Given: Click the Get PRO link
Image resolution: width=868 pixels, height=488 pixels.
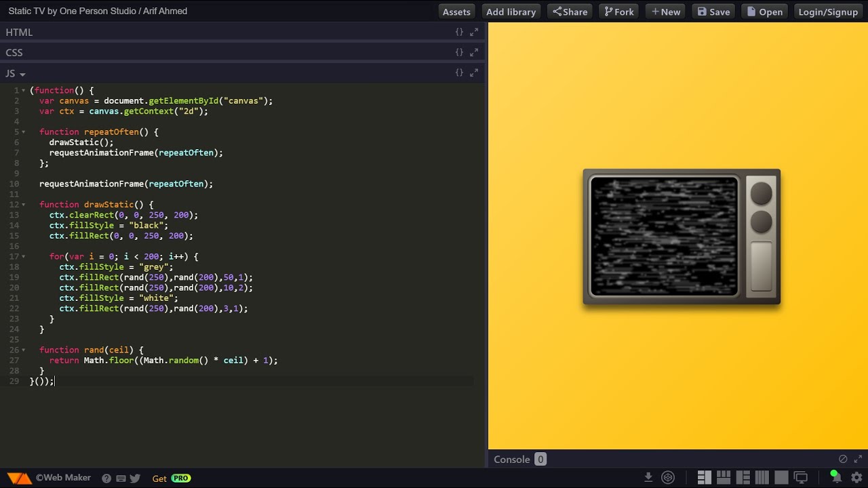Looking at the screenshot, I should tap(172, 479).
